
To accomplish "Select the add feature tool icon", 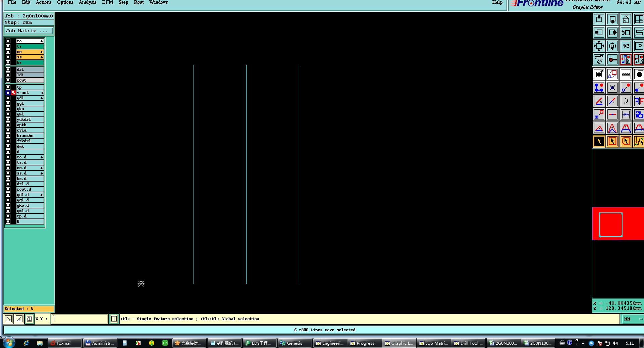I will point(599,74).
